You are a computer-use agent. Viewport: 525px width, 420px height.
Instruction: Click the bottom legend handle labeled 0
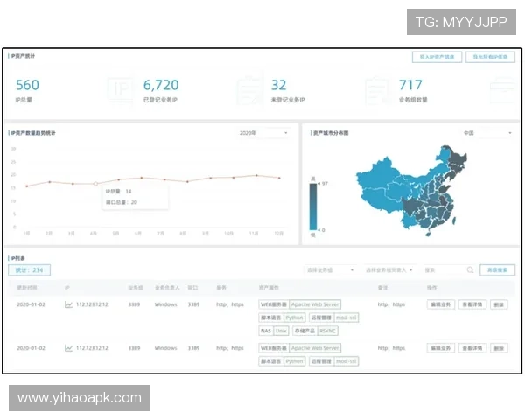pos(321,230)
